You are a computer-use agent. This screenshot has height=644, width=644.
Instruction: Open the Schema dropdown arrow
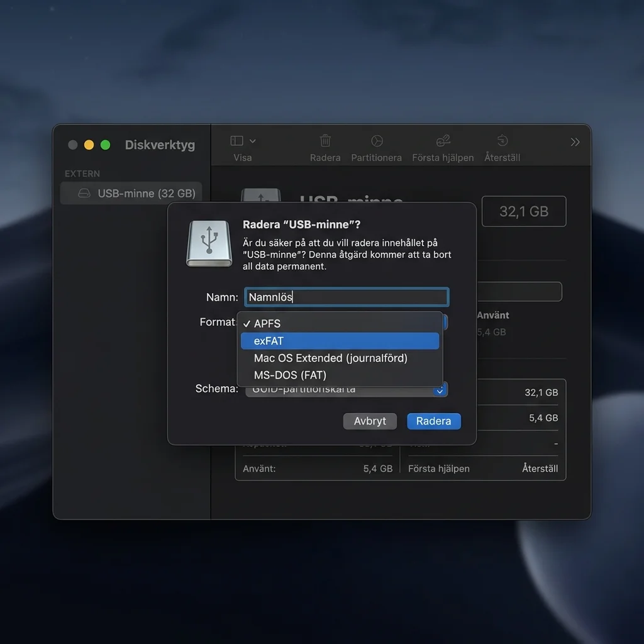(x=440, y=391)
